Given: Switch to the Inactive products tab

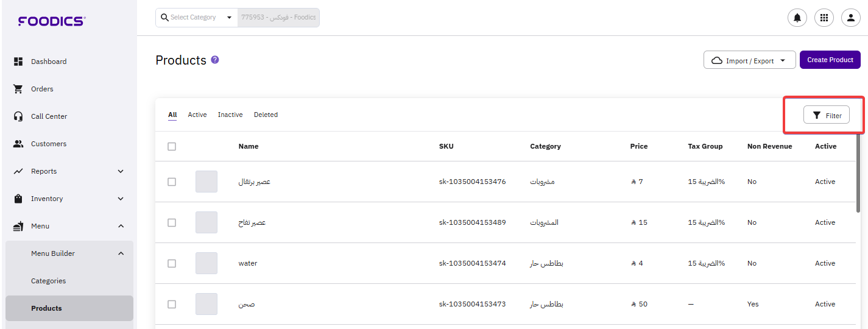Looking at the screenshot, I should (230, 115).
